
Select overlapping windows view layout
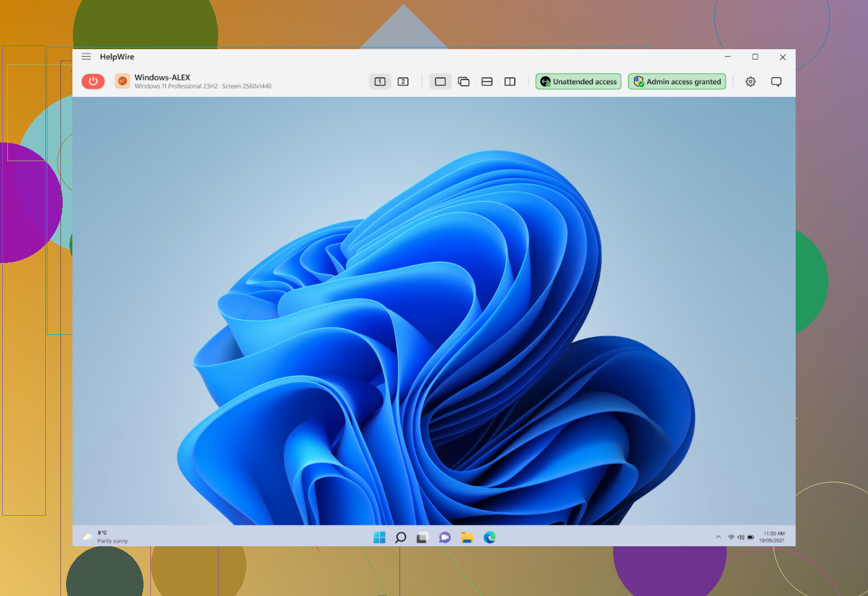click(463, 81)
